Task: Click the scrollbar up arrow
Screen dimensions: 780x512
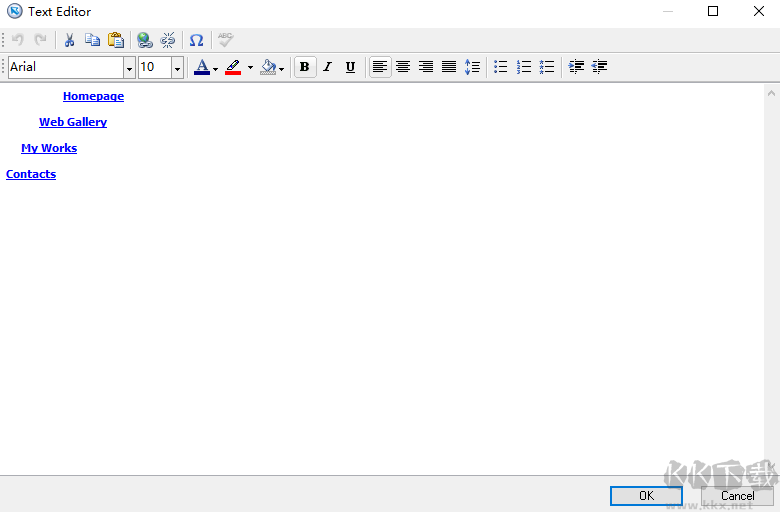Action: [x=772, y=93]
